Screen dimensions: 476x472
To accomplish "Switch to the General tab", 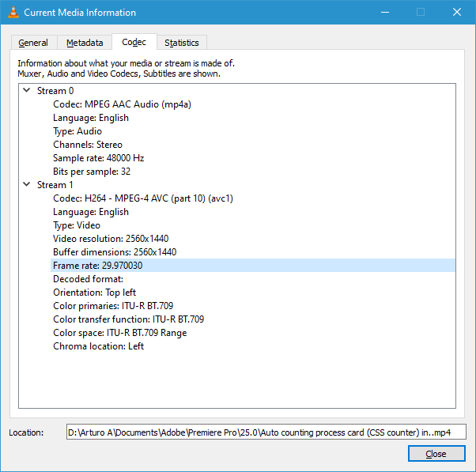I will (x=33, y=43).
